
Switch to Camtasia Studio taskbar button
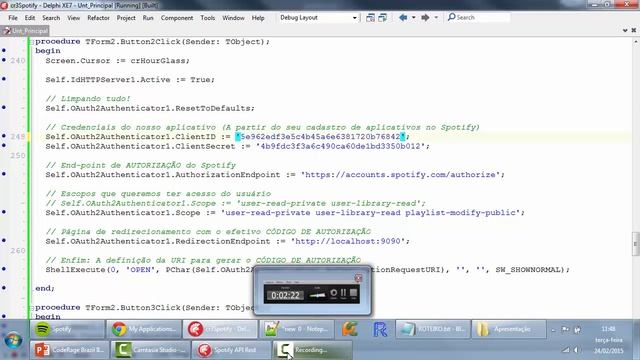click(x=150, y=350)
